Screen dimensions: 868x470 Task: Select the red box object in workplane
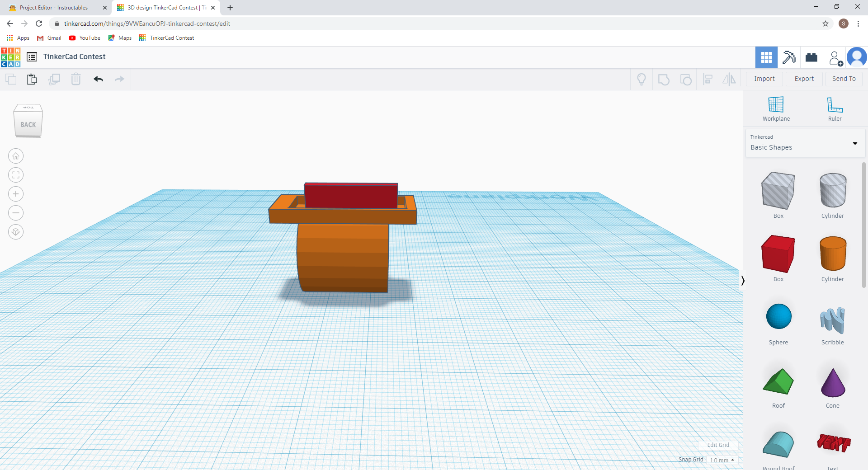(351, 195)
